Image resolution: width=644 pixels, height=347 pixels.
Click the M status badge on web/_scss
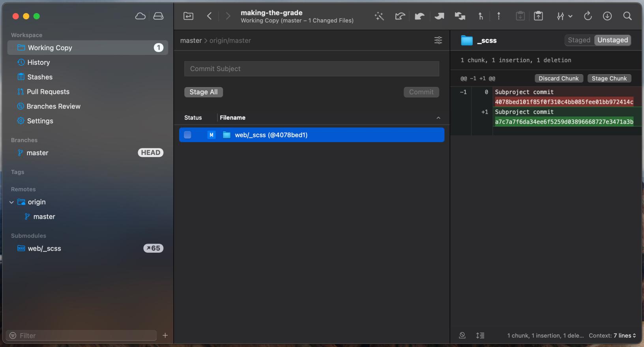[x=212, y=135]
